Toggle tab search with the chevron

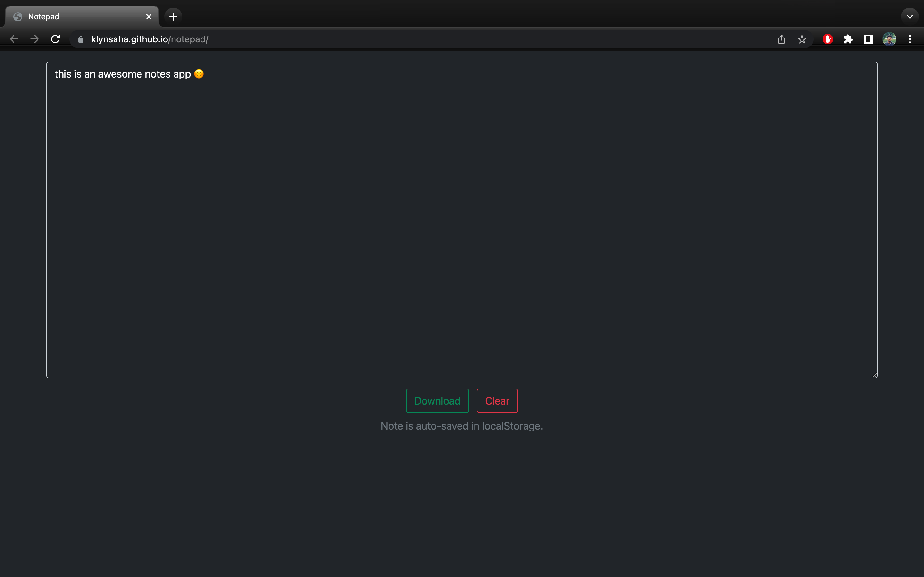(x=910, y=16)
